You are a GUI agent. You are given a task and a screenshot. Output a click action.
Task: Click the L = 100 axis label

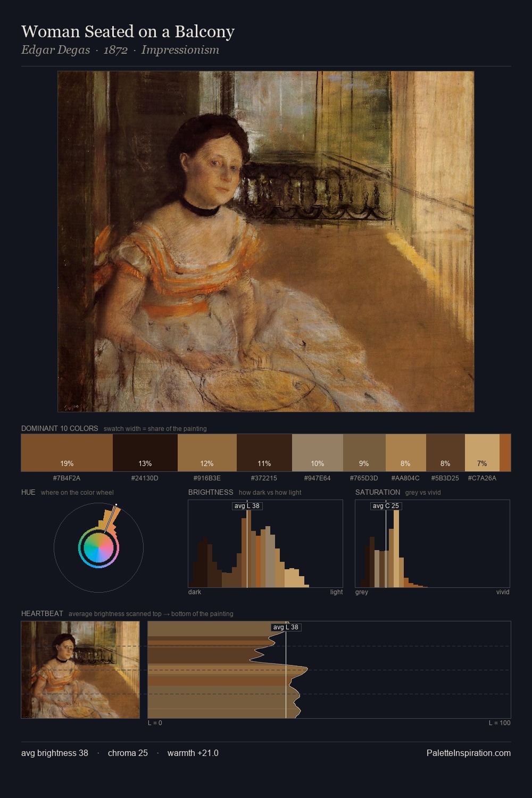(500, 723)
